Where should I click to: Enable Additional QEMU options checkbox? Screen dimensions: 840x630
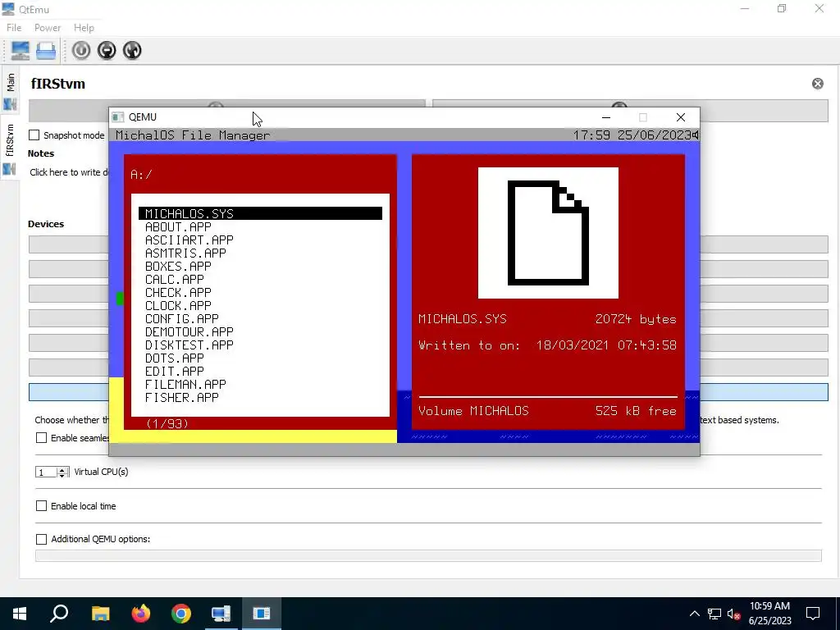coord(41,539)
